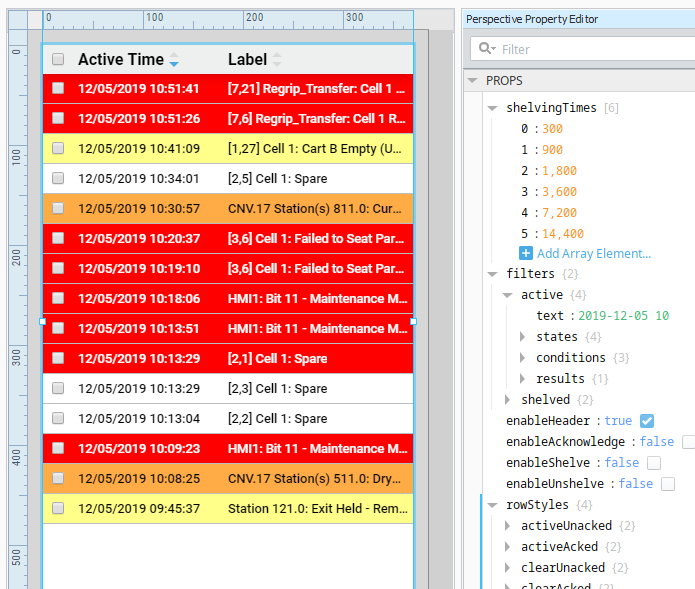Screen dimensions: 695x589
Task: Collapse the filters node
Action: [x=492, y=274]
